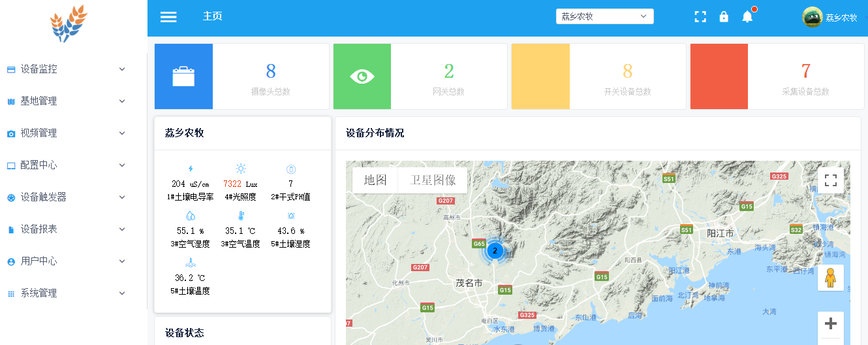The image size is (868, 345).
Task: Expand the 视频管理 menu item
Action: pyautogui.click(x=65, y=133)
